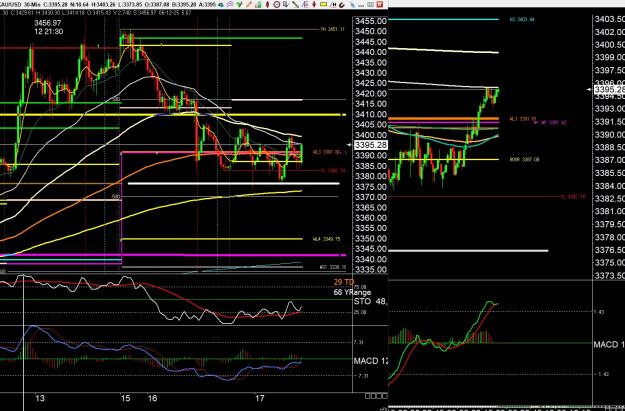Select the diagonal trend line tool

[x=295, y=4]
